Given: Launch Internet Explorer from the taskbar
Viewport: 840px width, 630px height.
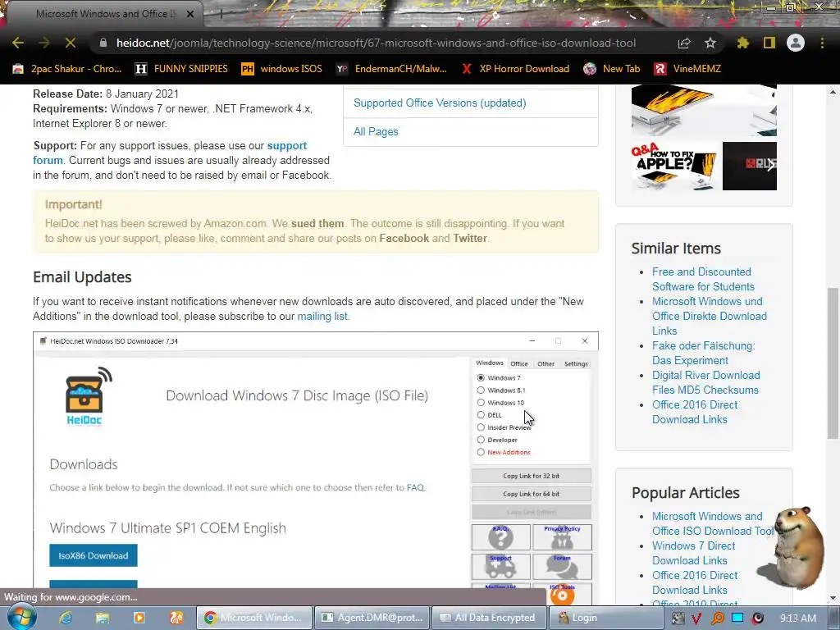Looking at the screenshot, I should pyautogui.click(x=66, y=618).
